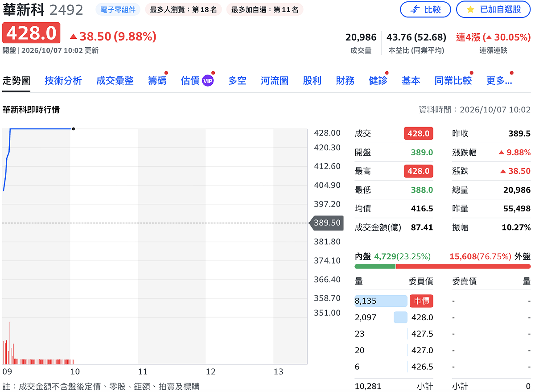Switch to the 財務 tab

(345, 81)
